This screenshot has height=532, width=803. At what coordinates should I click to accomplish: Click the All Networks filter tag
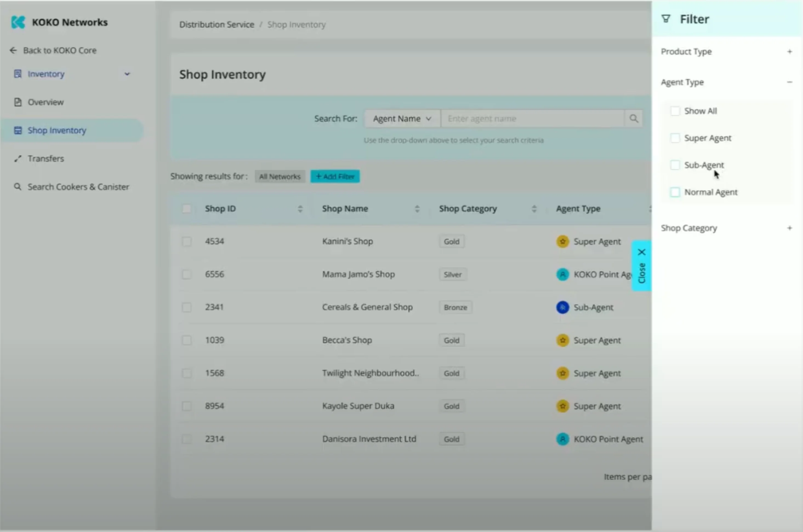click(x=280, y=176)
